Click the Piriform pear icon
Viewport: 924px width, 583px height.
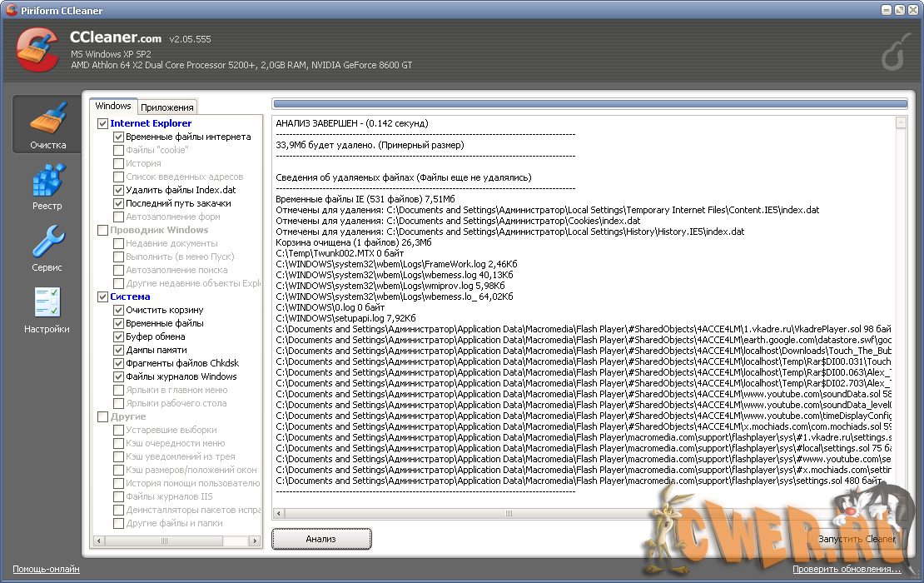pyautogui.click(x=894, y=53)
